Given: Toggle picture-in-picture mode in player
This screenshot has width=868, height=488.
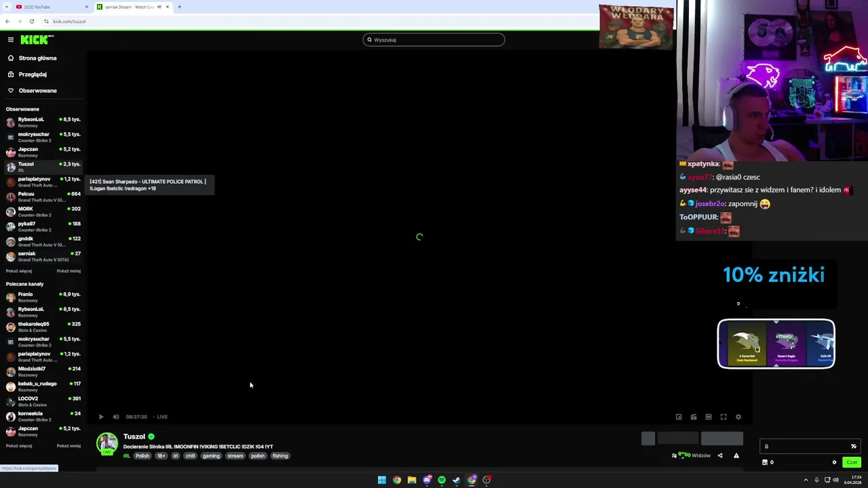Looking at the screenshot, I should tap(679, 417).
